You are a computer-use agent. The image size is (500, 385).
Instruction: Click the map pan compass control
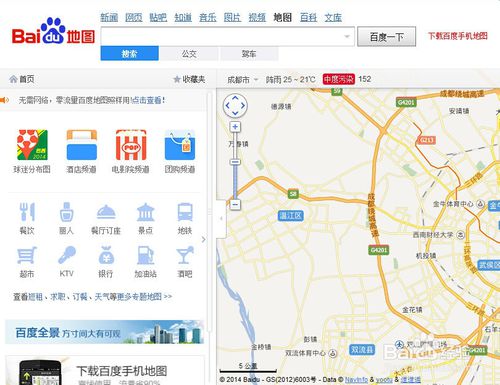tap(235, 106)
